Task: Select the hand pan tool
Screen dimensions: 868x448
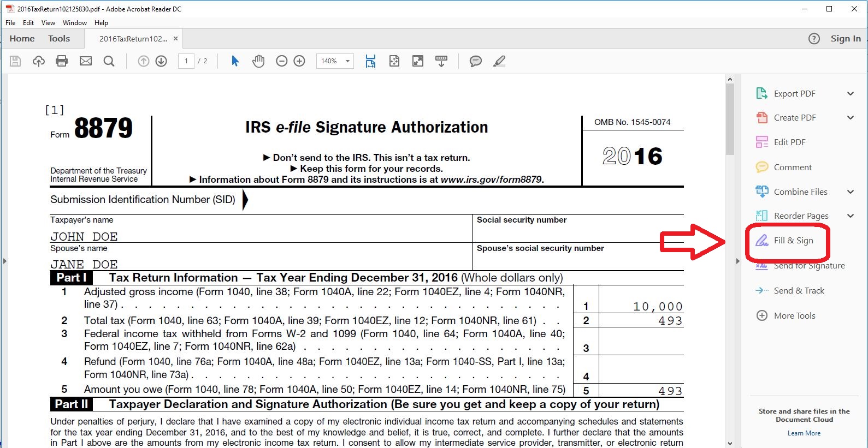Action: pyautogui.click(x=258, y=61)
